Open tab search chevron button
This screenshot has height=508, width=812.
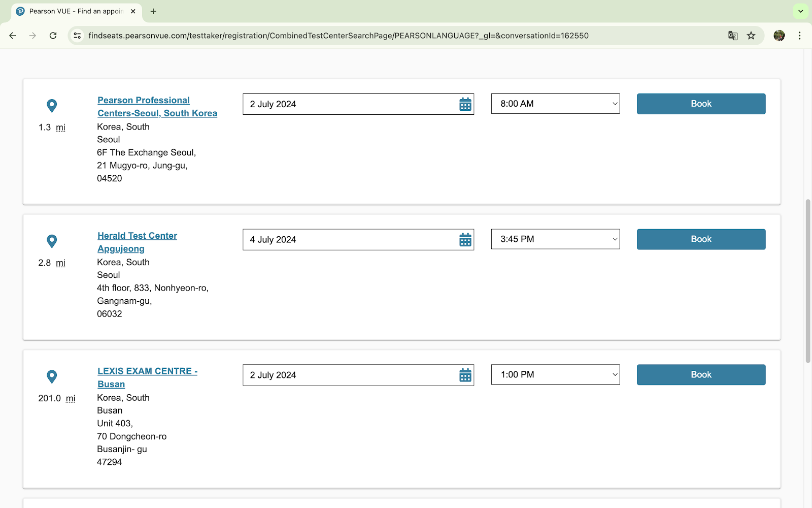coord(800,11)
